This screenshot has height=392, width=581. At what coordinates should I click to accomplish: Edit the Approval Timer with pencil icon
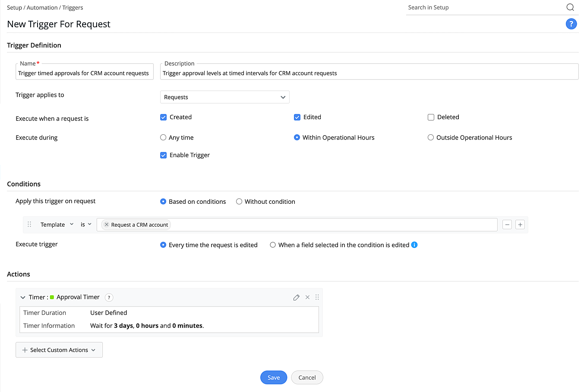296,297
